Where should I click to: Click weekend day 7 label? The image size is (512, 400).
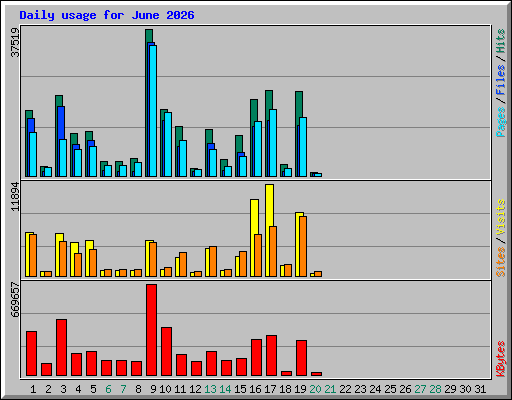123,389
